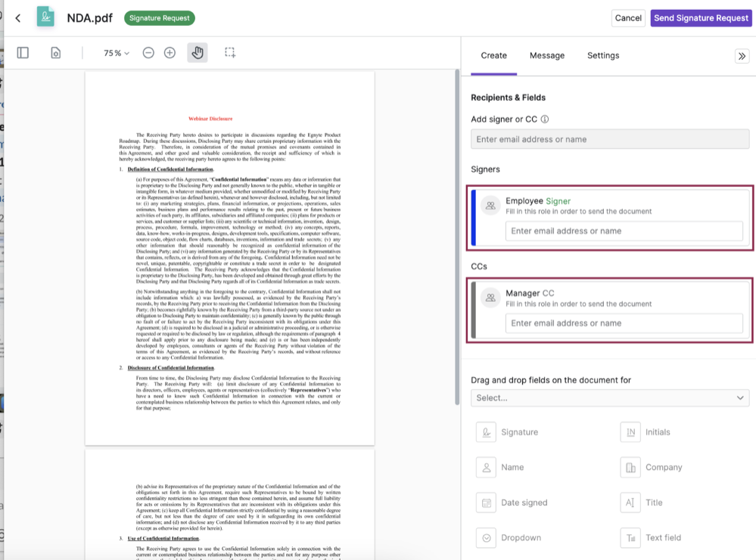This screenshot has height=560, width=756.
Task: Click Send Signature Request button
Action: 701,18
